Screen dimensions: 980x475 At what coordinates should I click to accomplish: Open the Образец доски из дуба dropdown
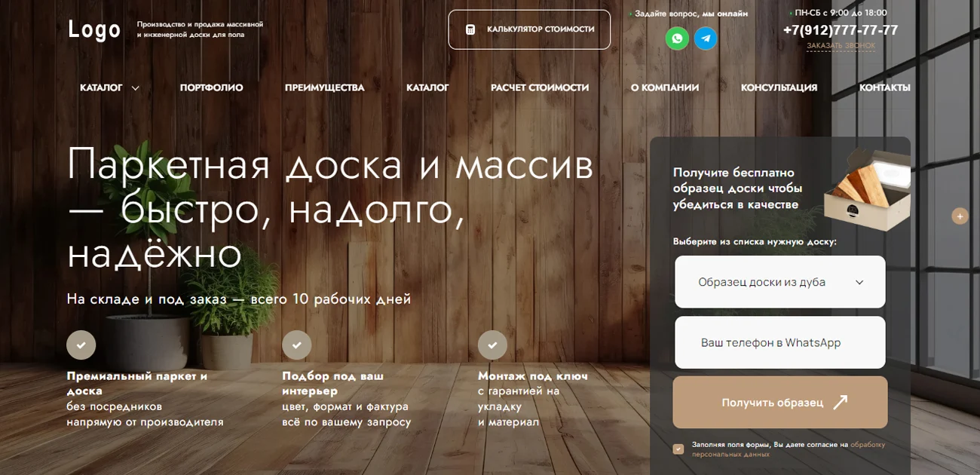779,282
